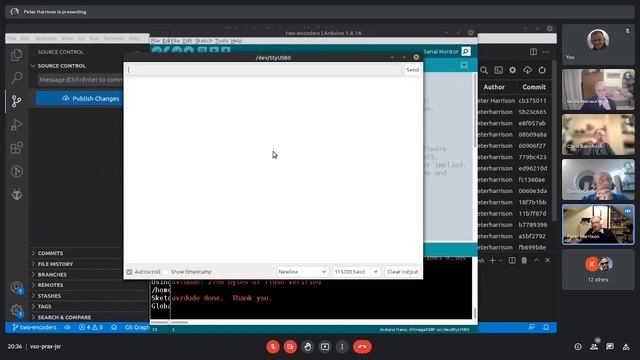Click the serial monitor send input field
The width and height of the screenshot is (640, 360).
click(x=264, y=70)
